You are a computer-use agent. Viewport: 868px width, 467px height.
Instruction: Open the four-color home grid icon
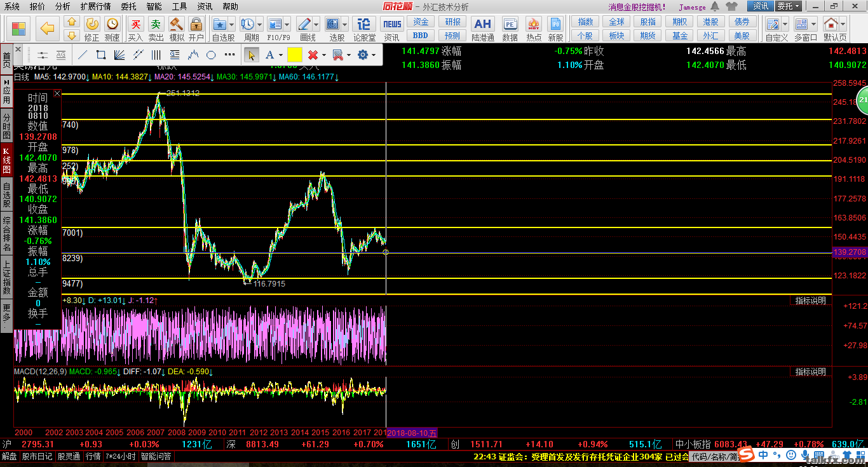point(19,29)
